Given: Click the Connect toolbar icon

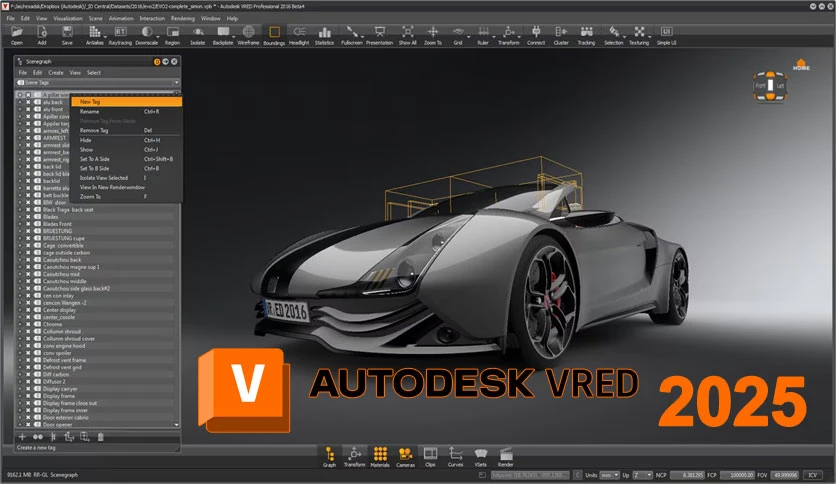Looking at the screenshot, I should click(536, 32).
